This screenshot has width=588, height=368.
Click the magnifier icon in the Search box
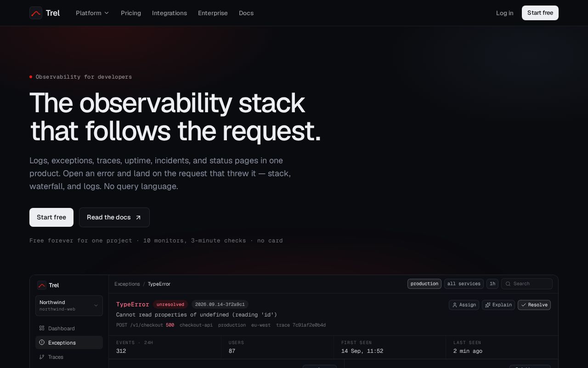tap(508, 284)
